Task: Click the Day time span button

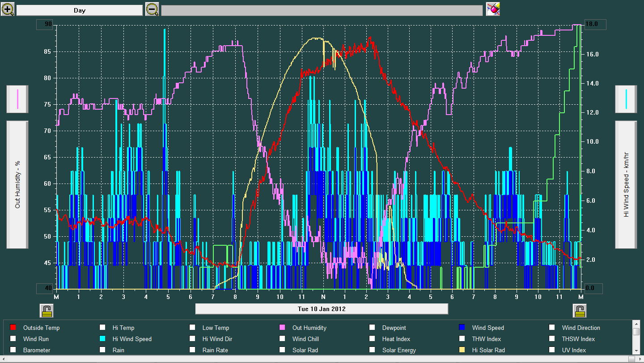Action: tap(80, 10)
